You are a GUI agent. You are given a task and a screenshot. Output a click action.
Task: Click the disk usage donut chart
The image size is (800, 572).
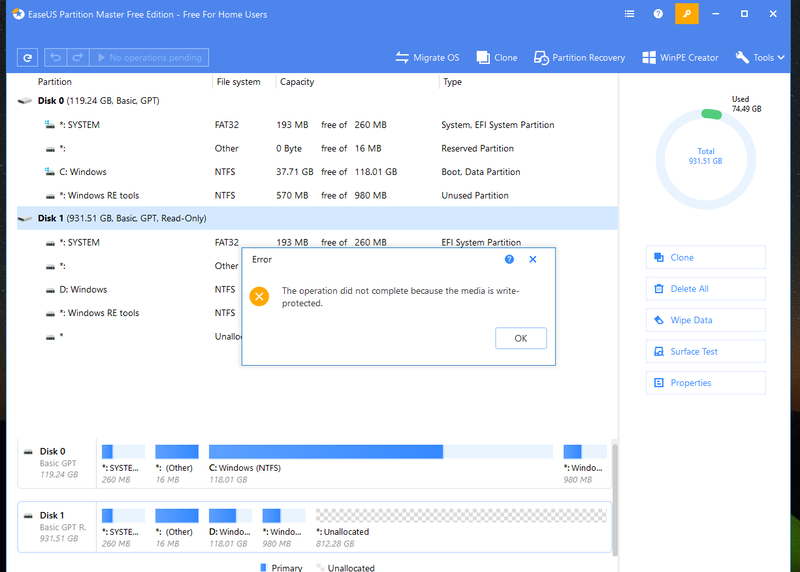pos(706,159)
